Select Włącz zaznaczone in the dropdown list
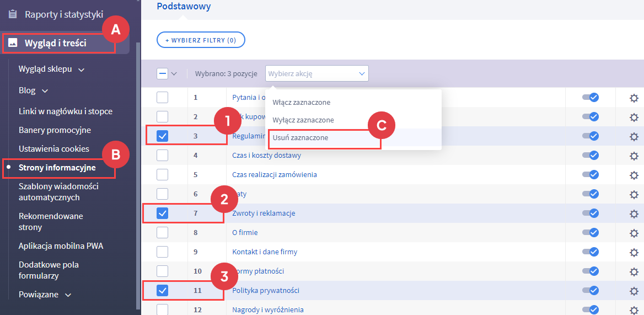Viewport: 644px width, 315px height. point(302,103)
